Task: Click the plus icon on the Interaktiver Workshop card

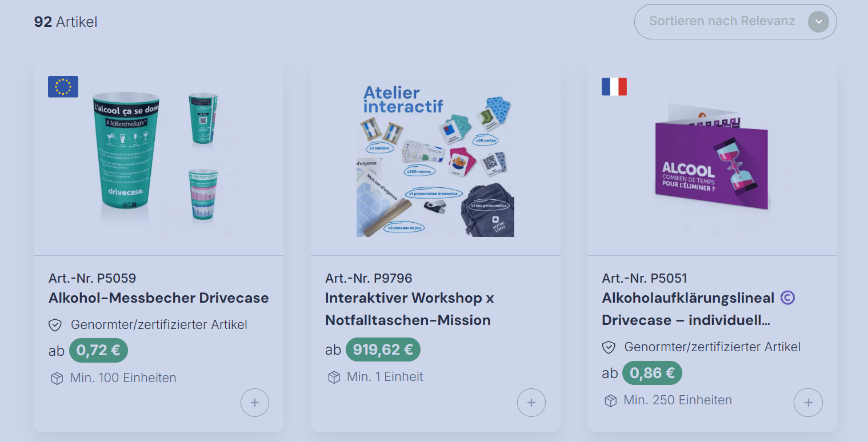Action: click(531, 403)
